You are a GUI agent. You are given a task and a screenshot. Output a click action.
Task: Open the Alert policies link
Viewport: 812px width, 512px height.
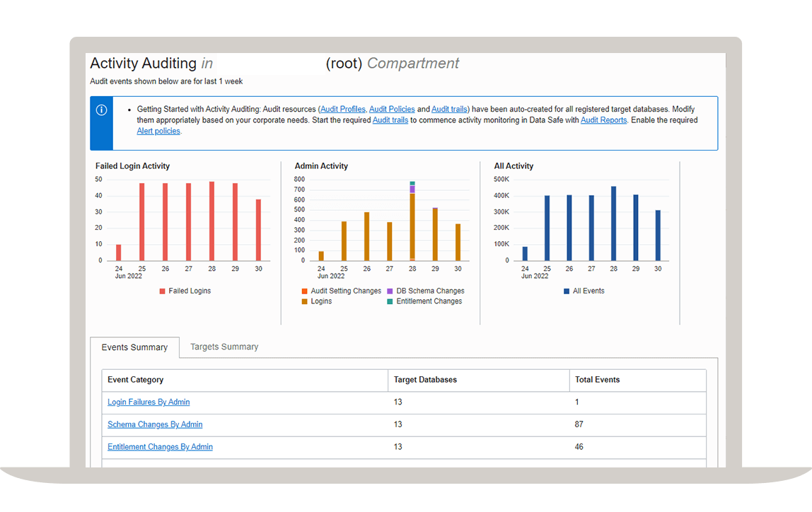click(158, 131)
